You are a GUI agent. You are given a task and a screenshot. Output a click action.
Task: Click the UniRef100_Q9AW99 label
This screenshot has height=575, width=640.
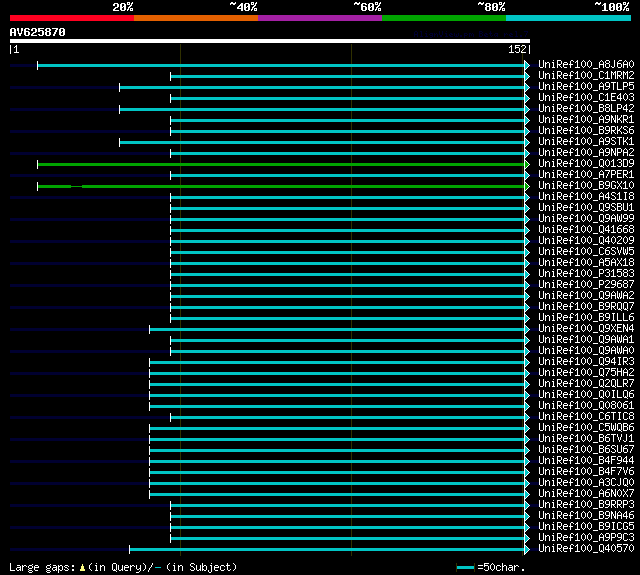tap(586, 219)
